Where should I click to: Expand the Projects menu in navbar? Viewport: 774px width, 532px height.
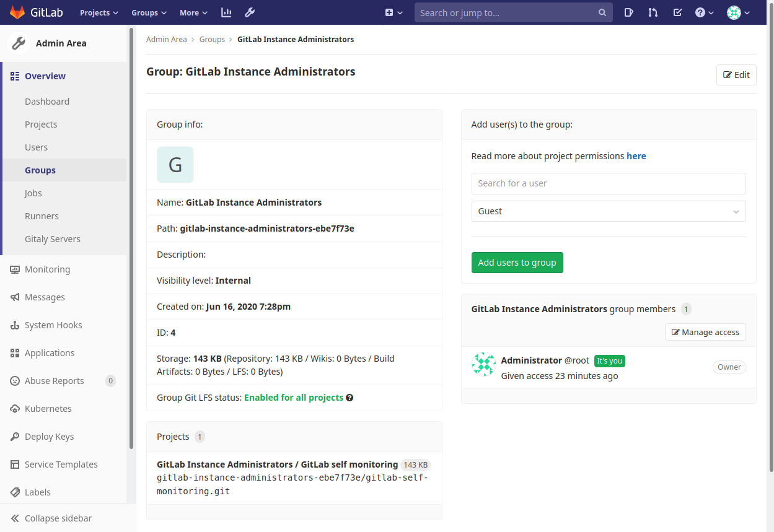(x=99, y=12)
